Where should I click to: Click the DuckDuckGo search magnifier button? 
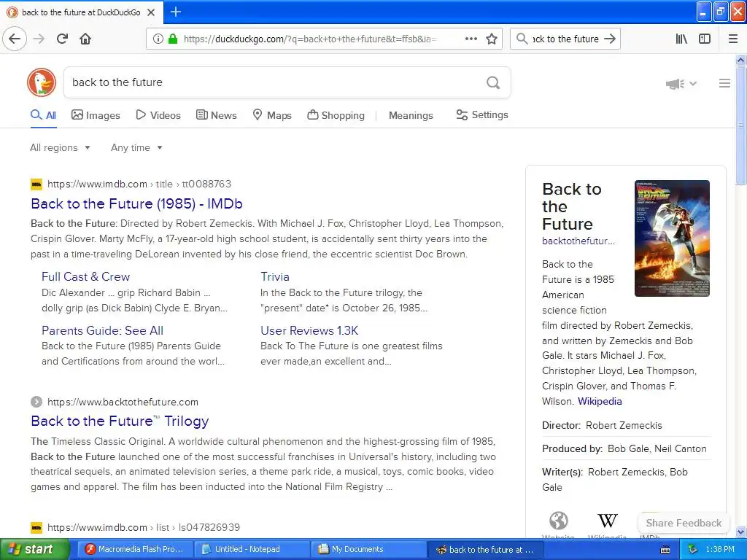493,83
